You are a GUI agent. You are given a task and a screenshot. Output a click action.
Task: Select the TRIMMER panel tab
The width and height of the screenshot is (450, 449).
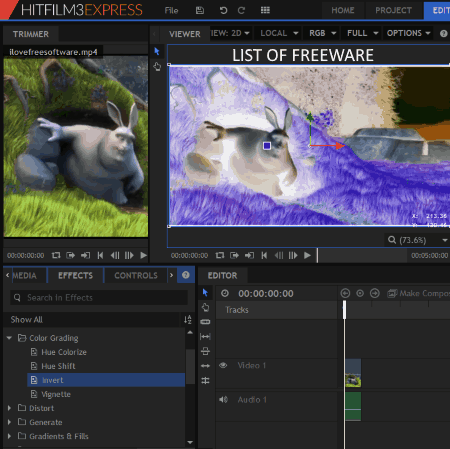point(31,34)
